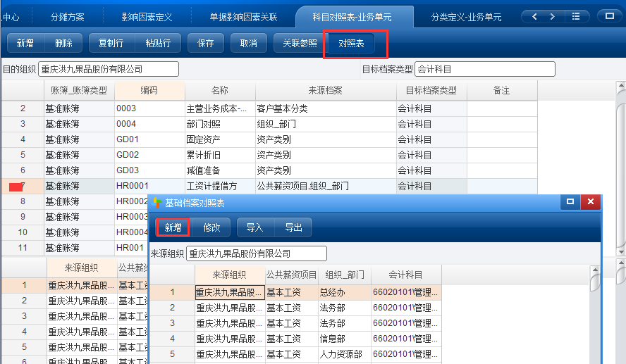Screen dimensions: 626x364
Task: Click the 备注 column header
Action: click(x=502, y=91)
